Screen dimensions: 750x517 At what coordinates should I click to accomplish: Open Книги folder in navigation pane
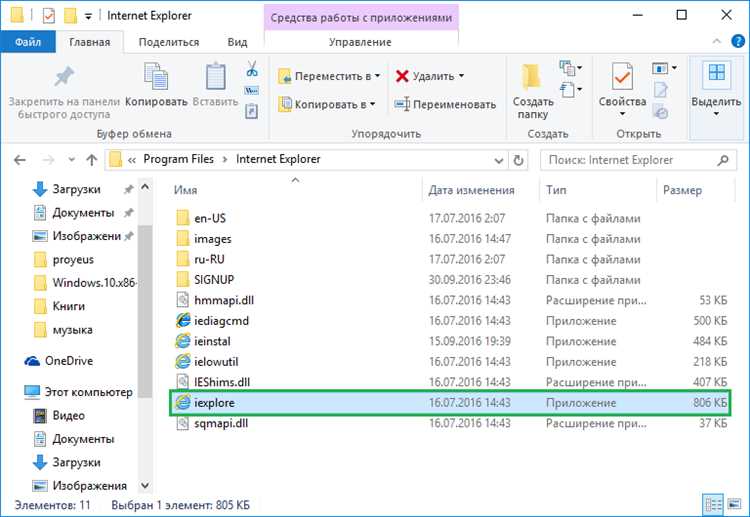60,306
